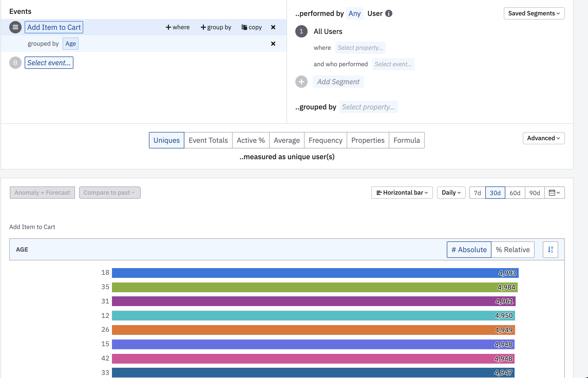Click the plus icon beside Add Segment

pyautogui.click(x=301, y=82)
